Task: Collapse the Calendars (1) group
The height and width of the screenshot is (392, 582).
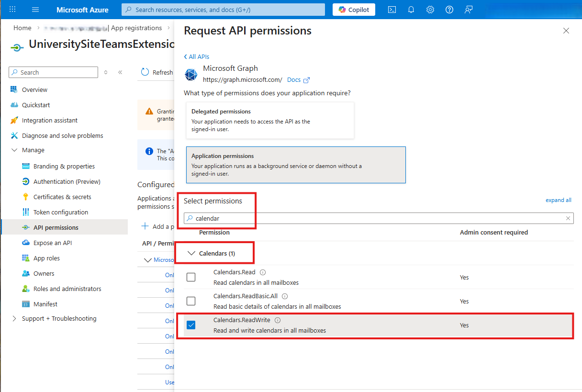Action: 192,253
